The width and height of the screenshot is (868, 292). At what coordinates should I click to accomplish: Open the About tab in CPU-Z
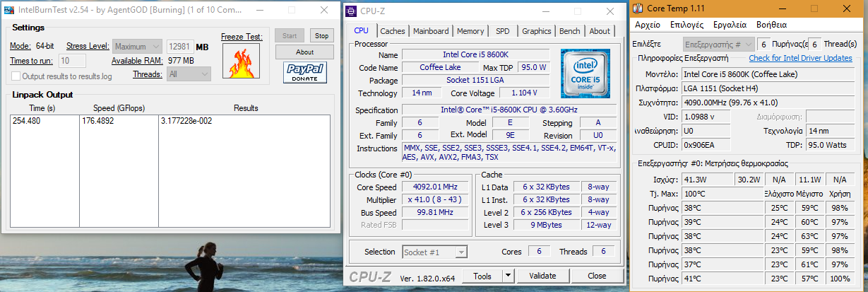click(x=600, y=31)
